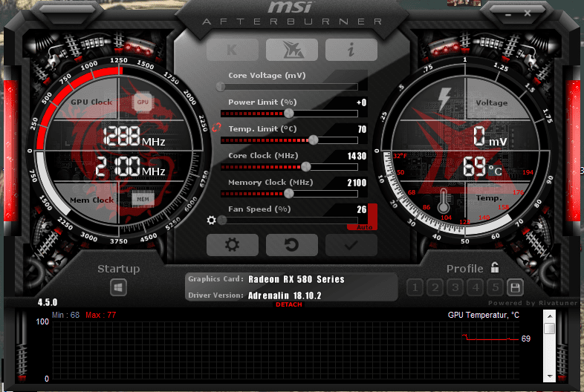Click the fan speed gear icon
This screenshot has height=392, width=584.
click(x=211, y=220)
